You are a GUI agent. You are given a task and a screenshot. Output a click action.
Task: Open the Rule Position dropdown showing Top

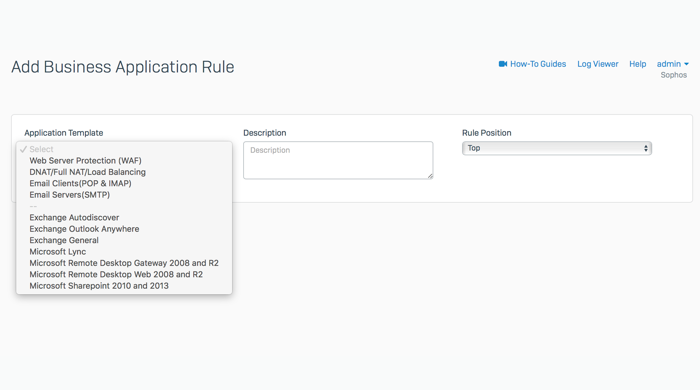(557, 148)
